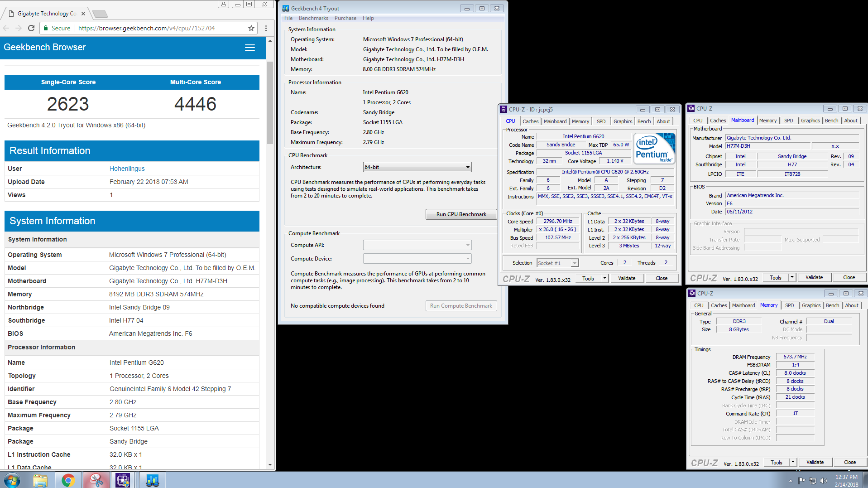The width and height of the screenshot is (868, 488).
Task: Open Chrome's three-dot menu
Action: pyautogui.click(x=266, y=28)
